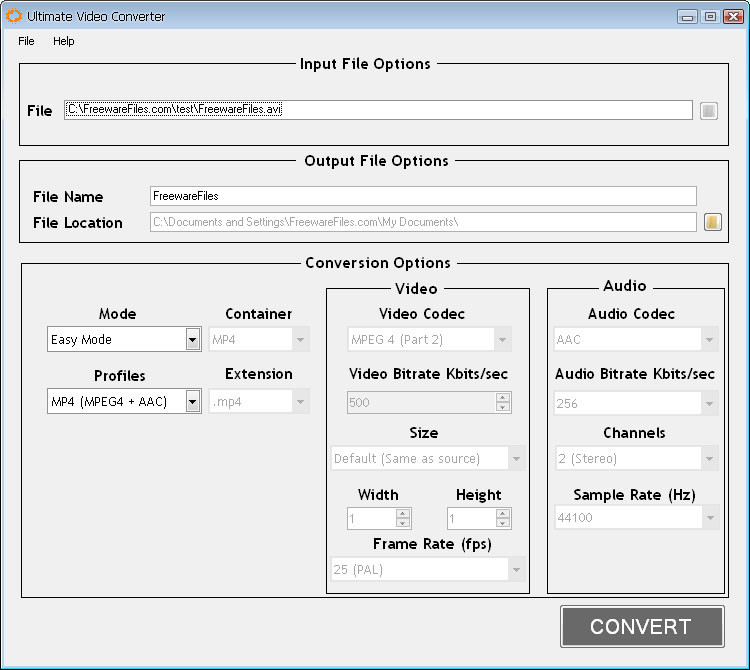The width and height of the screenshot is (750, 670).
Task: Minimize the Ultimate Video Converter window
Action: point(687,17)
